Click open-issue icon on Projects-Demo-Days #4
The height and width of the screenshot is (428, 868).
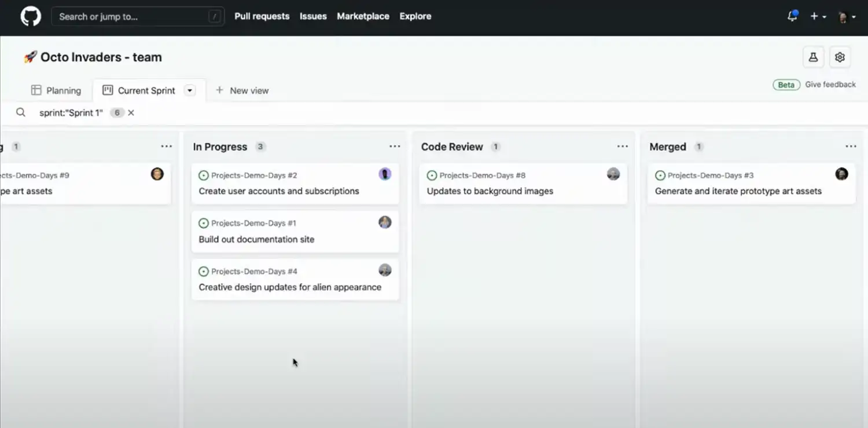(x=204, y=272)
